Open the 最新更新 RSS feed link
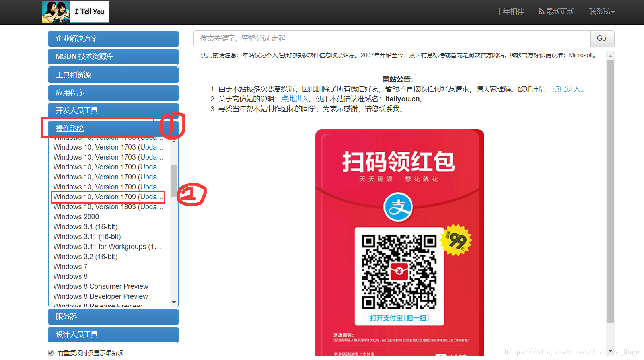The height and width of the screenshot is (360, 644). coord(556,12)
